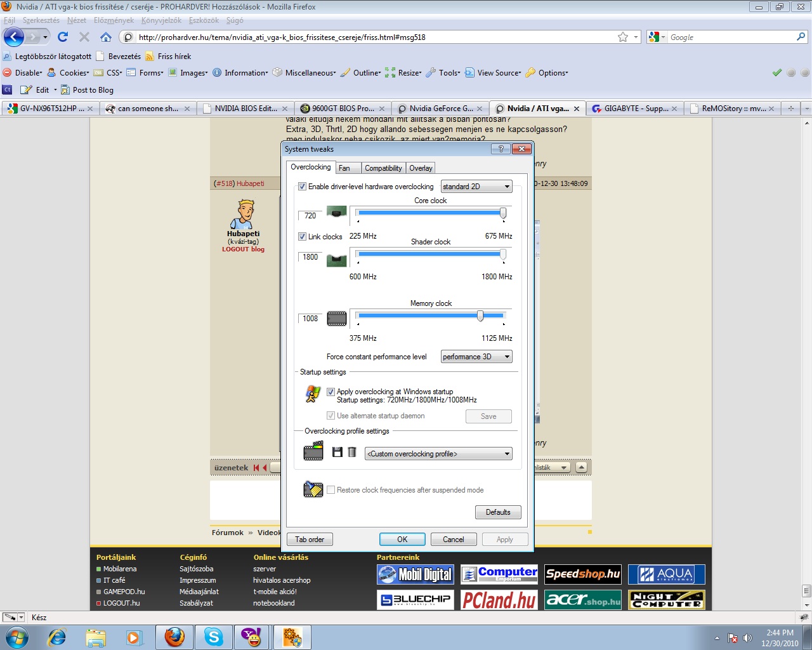Open Yahoo Messenger taskbar icon
This screenshot has height=650, width=812.
252,637
